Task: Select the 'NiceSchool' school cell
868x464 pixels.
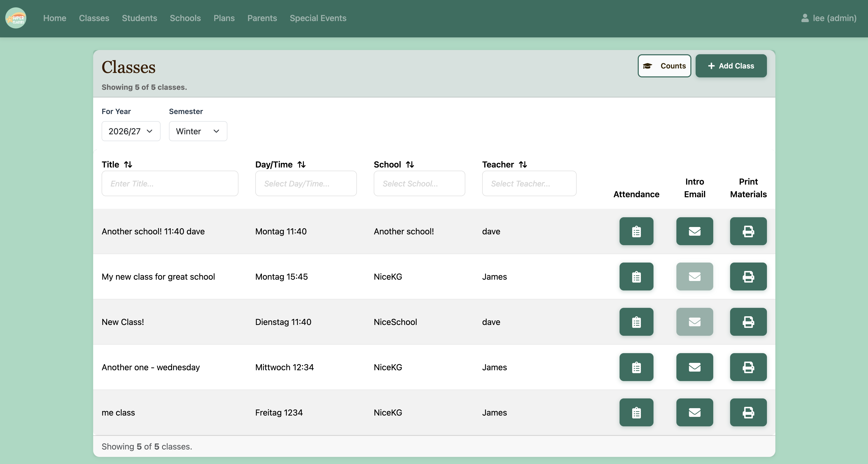Action: tap(395, 322)
